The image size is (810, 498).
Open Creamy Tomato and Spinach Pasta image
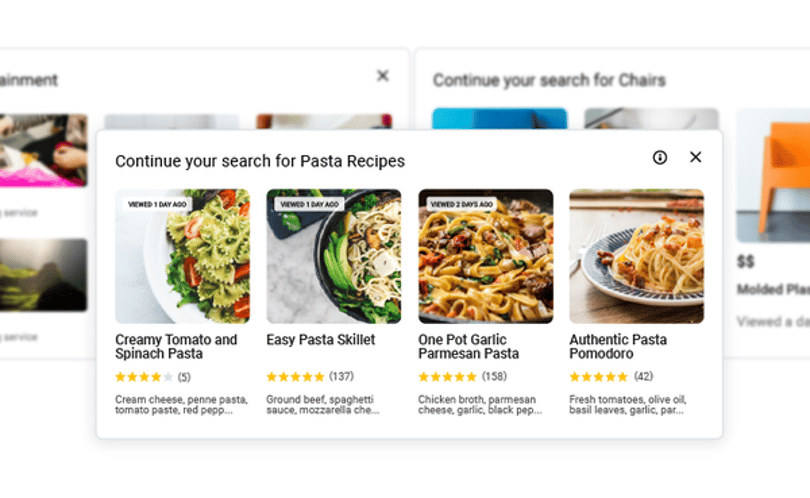[x=182, y=256]
